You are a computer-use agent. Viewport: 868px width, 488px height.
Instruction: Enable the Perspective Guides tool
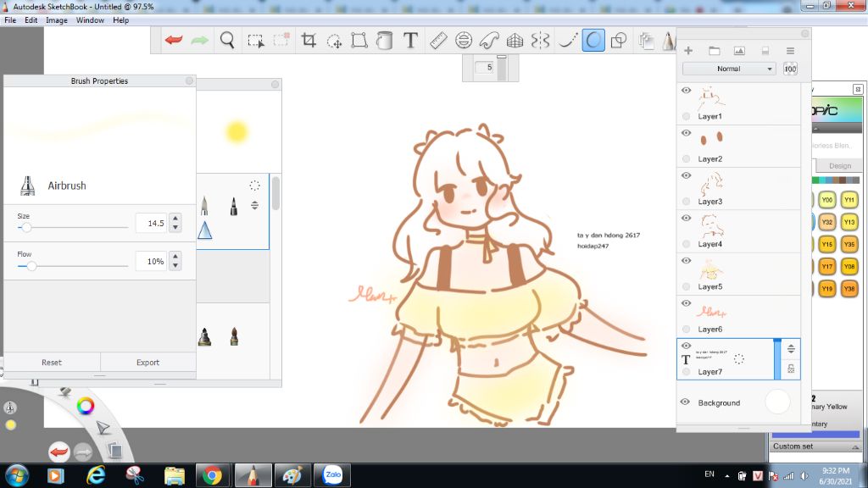[x=515, y=40]
